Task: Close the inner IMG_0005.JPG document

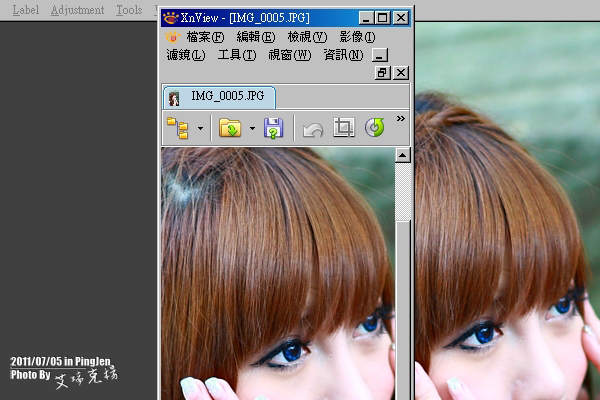Action: pos(401,73)
